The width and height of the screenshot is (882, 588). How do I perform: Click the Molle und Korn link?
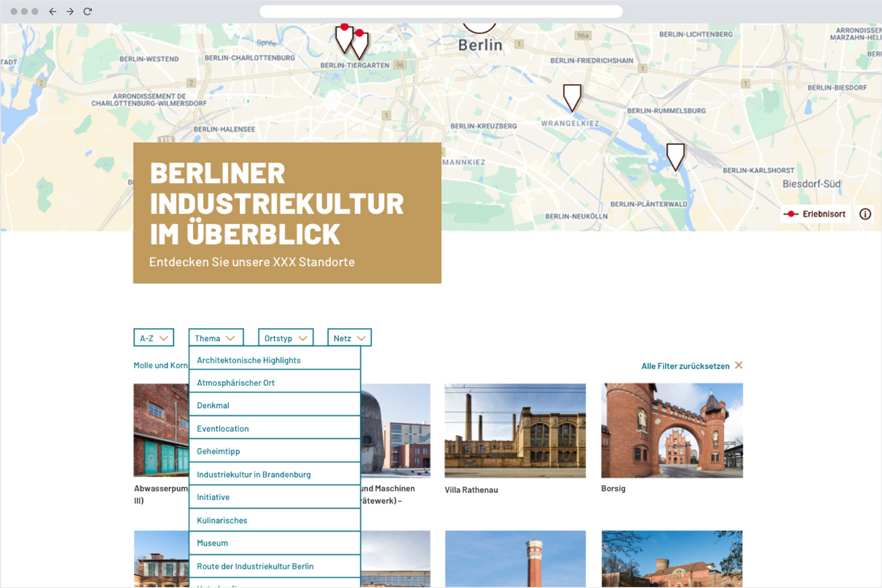click(x=159, y=365)
